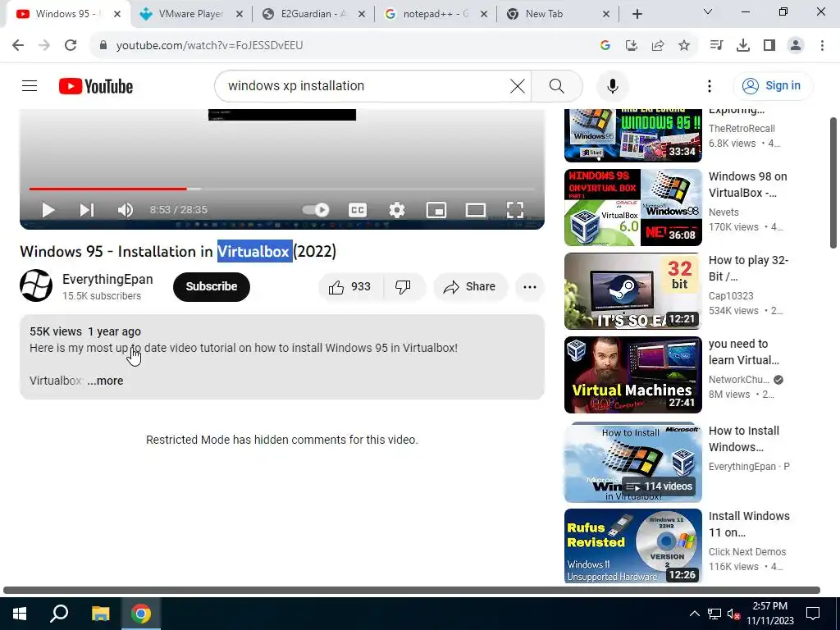Viewport: 840px width, 630px height.
Task: Open EverythingEpan channel name link
Action: 107,279
